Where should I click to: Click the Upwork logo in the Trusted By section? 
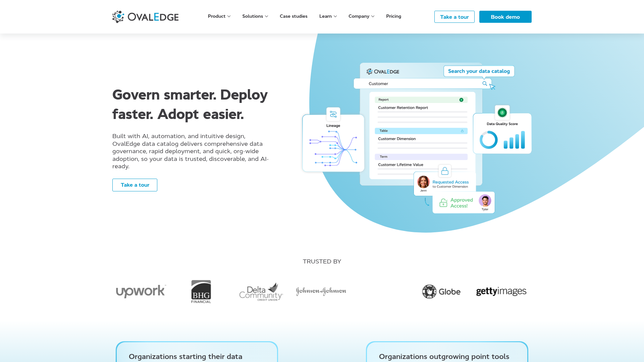click(141, 291)
